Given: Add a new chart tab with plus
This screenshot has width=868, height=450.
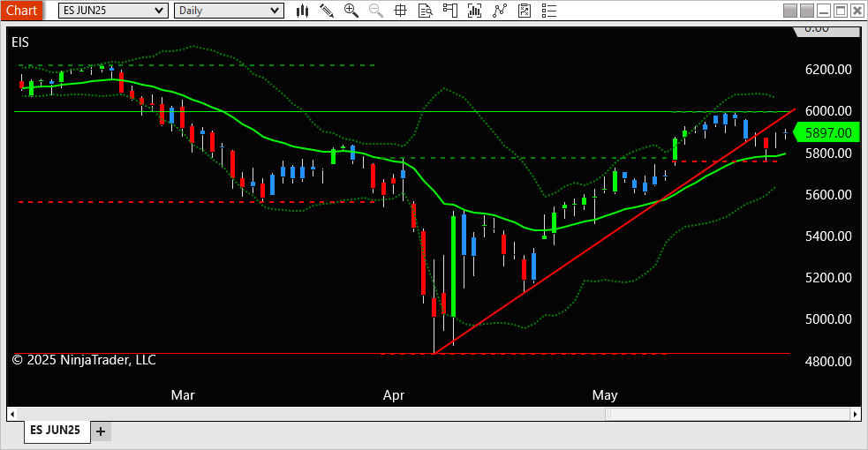Looking at the screenshot, I should [101, 431].
